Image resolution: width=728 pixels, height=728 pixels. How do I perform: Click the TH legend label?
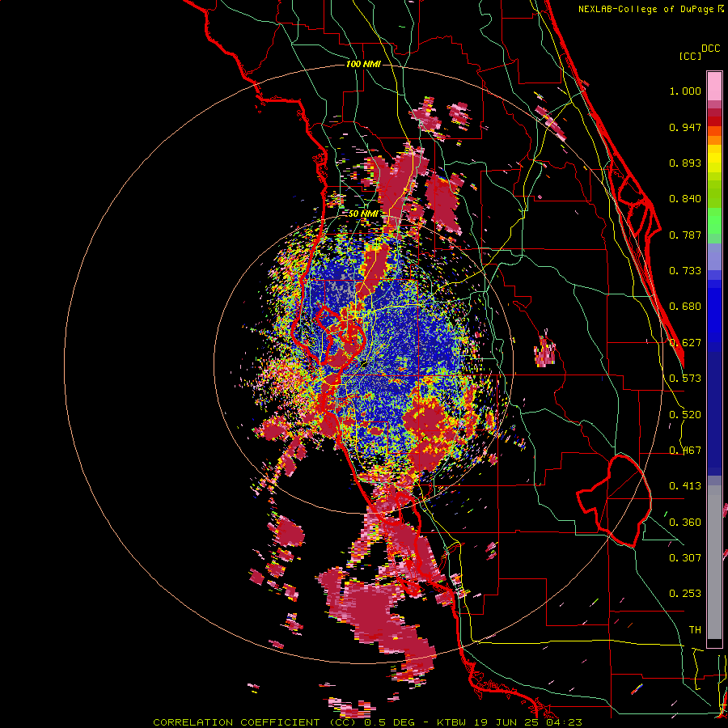tap(695, 629)
